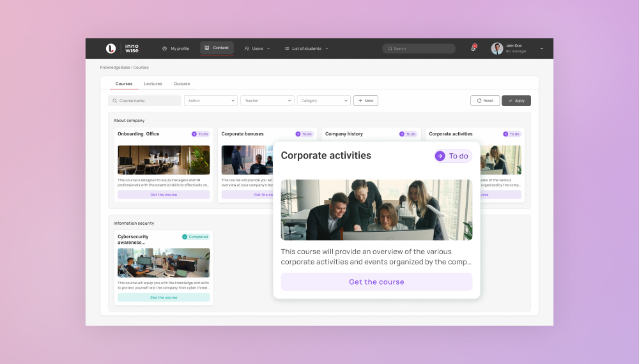Click Get the course under Onboarding. Office
639x364 pixels.
164,195
